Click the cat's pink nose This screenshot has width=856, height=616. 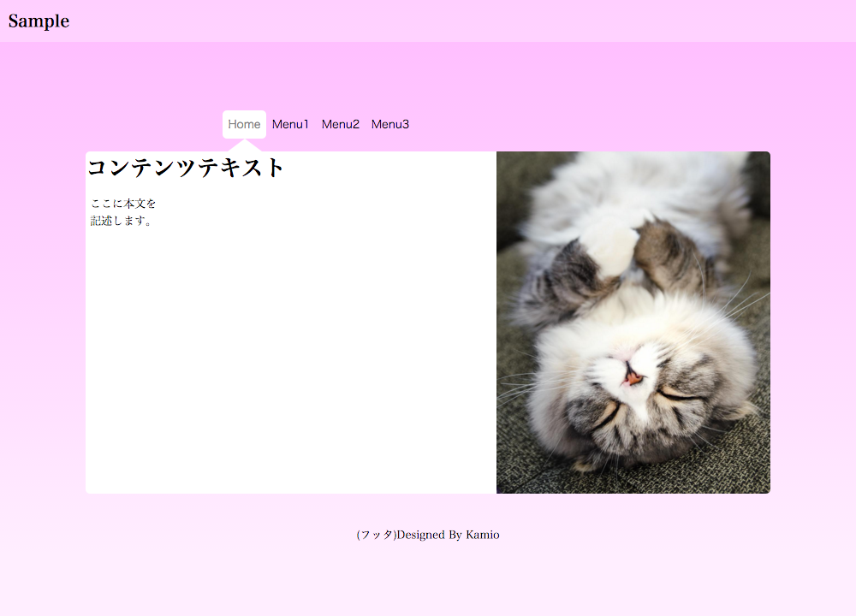tap(633, 377)
